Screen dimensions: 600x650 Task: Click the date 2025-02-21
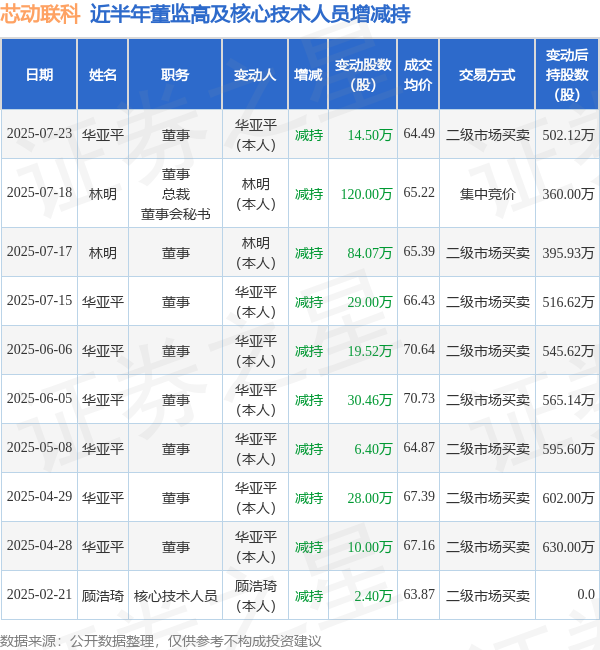[39, 595]
